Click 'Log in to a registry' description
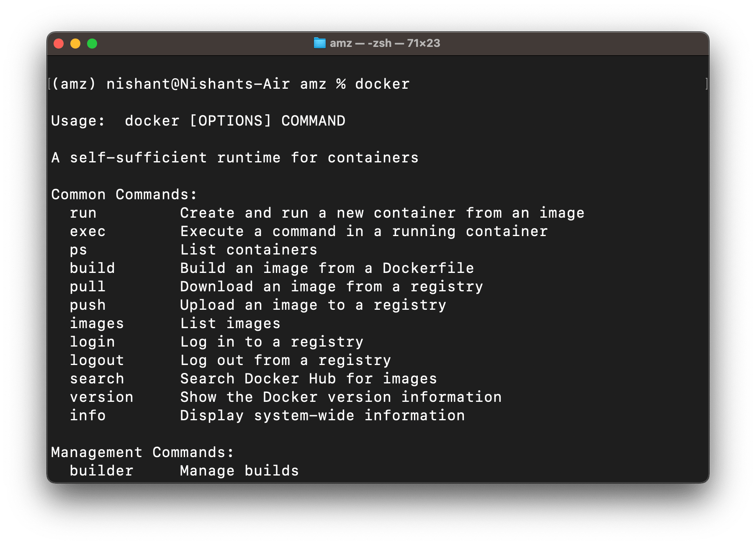Screen dimensions: 756x545 (x=272, y=342)
